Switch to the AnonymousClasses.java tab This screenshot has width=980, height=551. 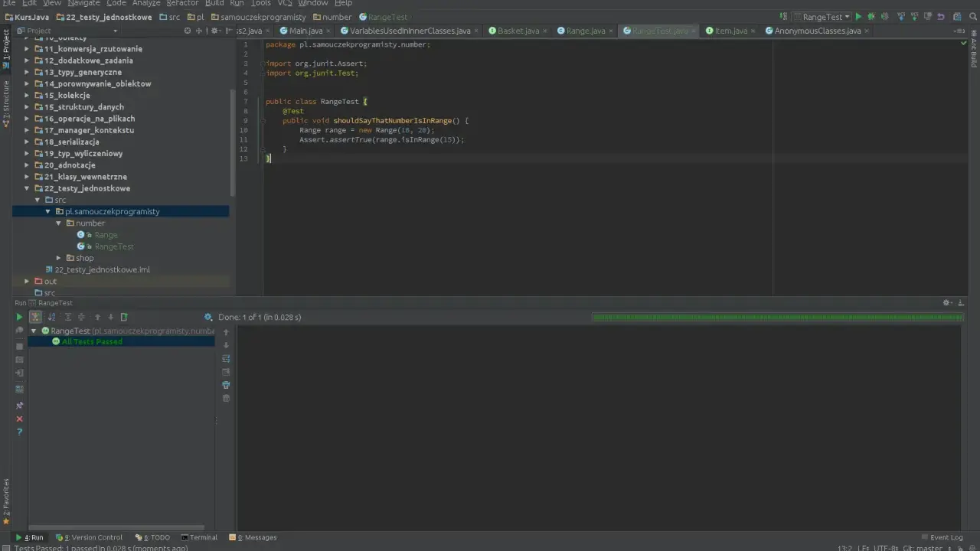point(817,31)
